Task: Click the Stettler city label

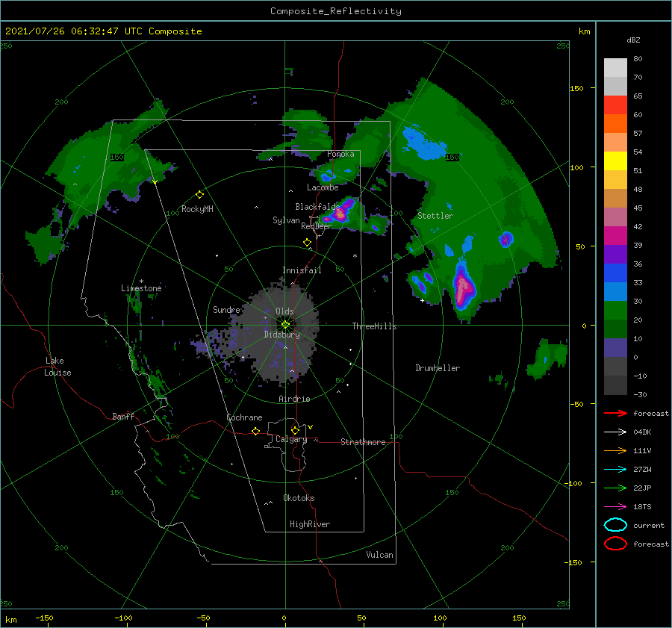Action: (x=435, y=216)
